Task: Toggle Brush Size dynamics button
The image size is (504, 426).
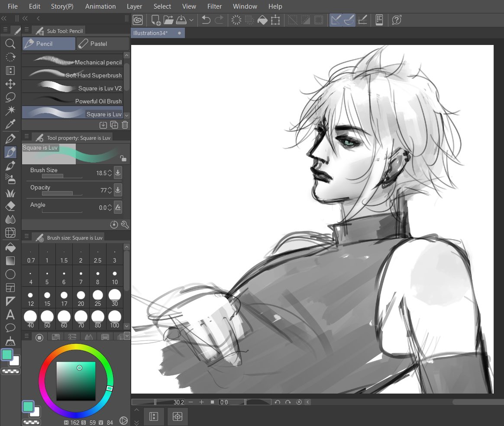Action: 118,173
